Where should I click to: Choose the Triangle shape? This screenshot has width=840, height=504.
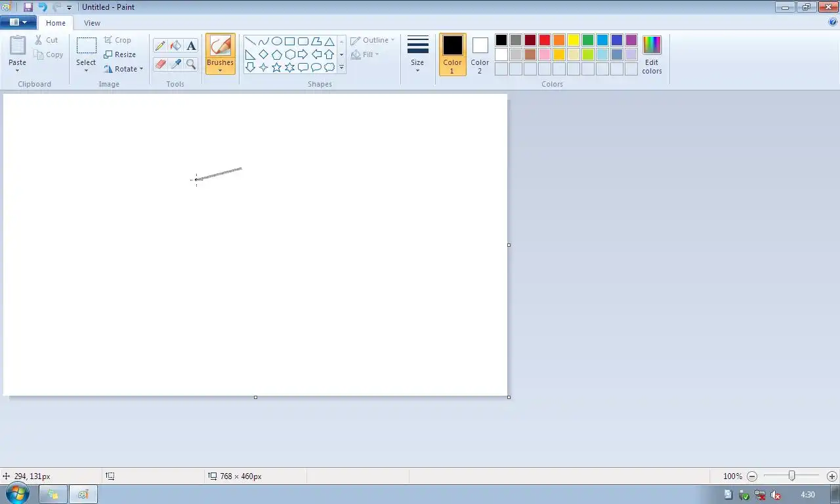pos(329,41)
